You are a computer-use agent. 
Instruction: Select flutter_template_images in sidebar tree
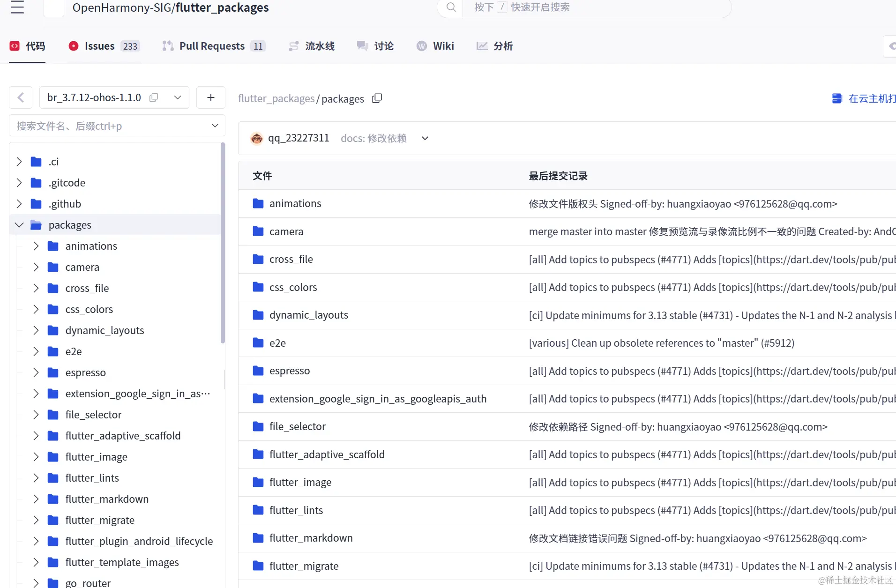coord(122,562)
